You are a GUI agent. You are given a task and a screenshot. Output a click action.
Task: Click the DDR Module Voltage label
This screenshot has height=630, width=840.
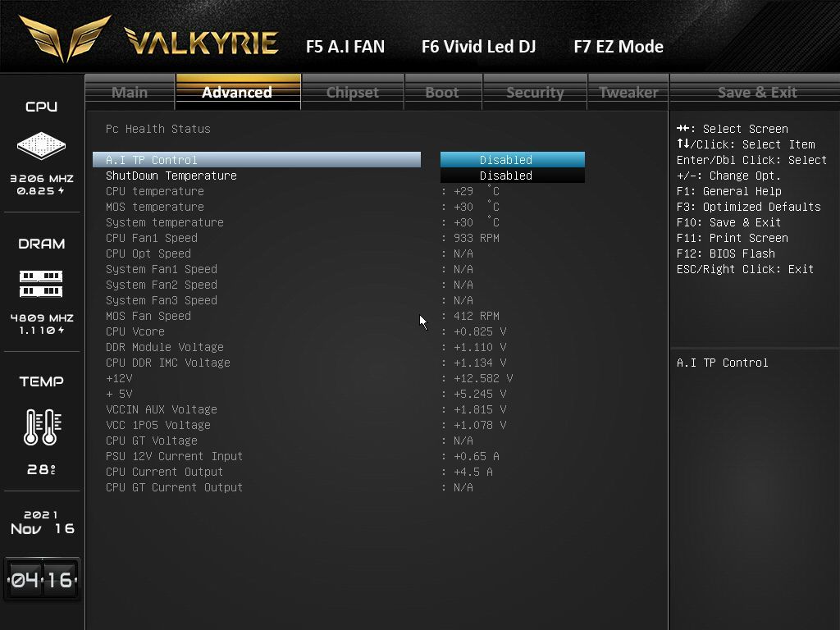(164, 347)
